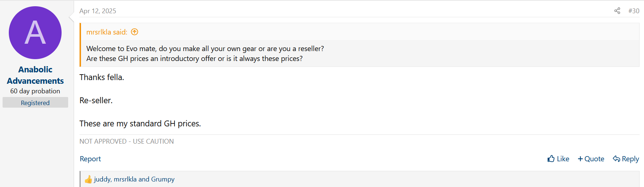Open the #30 post permalink

(x=634, y=11)
